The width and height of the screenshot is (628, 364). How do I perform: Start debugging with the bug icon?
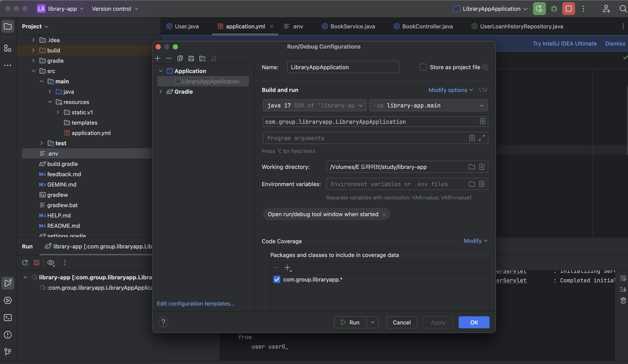[x=554, y=9]
